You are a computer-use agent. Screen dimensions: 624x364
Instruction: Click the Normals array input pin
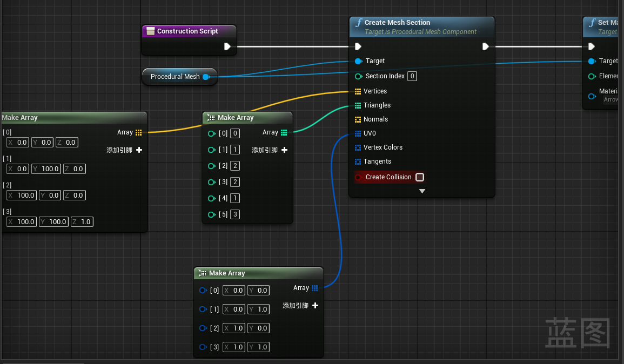[357, 119]
